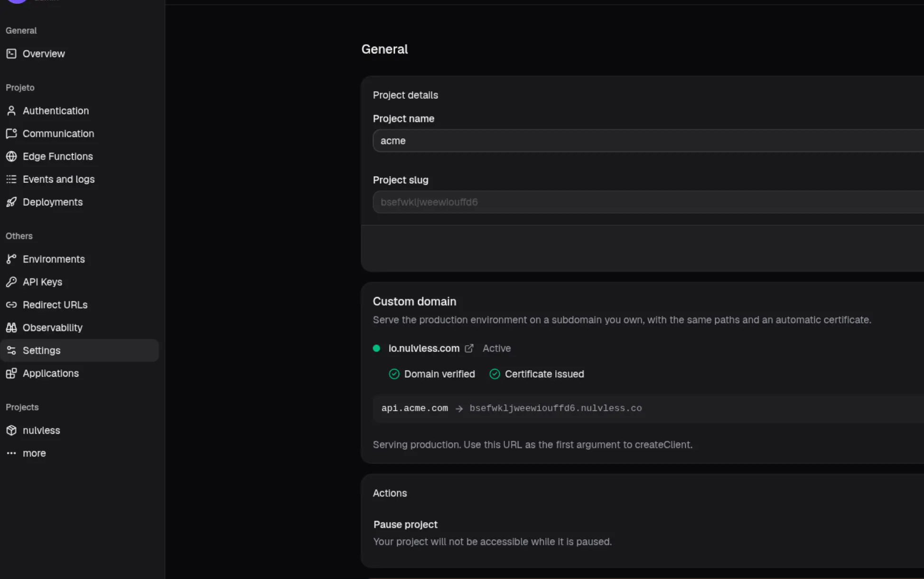The height and width of the screenshot is (579, 924).
Task: Open io.nulvless.com external link icon
Action: (x=469, y=348)
